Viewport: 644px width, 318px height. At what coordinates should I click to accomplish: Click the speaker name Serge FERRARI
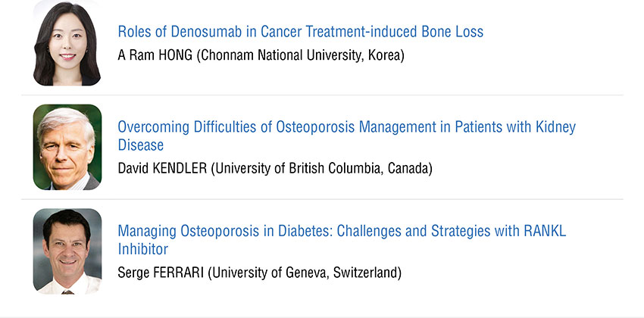click(161, 273)
